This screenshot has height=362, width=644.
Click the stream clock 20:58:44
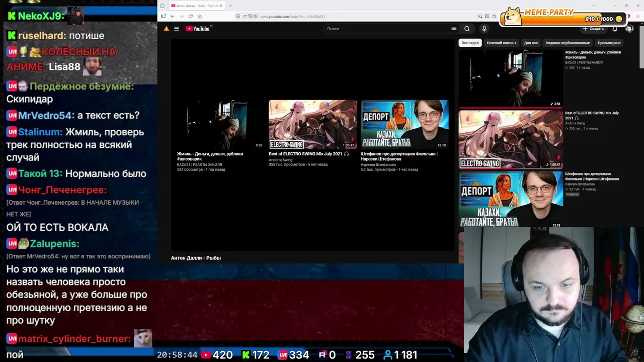point(177,355)
